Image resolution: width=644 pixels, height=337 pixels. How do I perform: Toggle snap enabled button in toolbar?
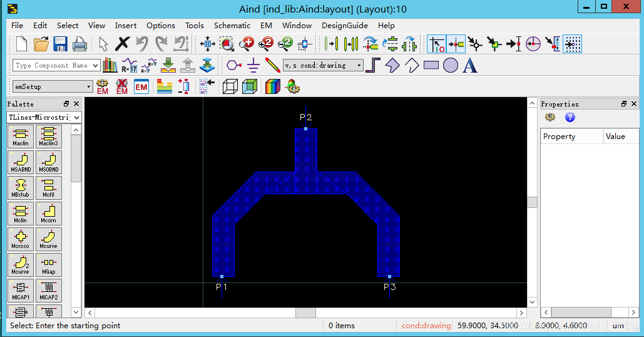(x=436, y=44)
